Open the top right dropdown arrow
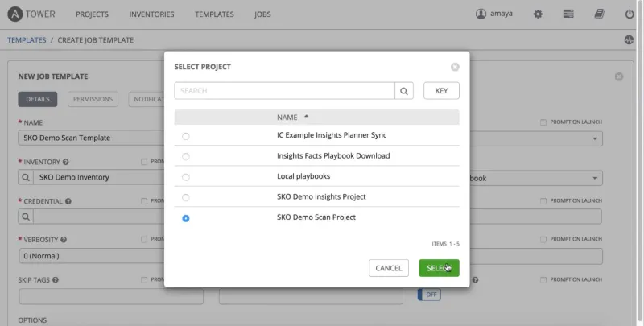The height and width of the screenshot is (326, 644). point(594,138)
